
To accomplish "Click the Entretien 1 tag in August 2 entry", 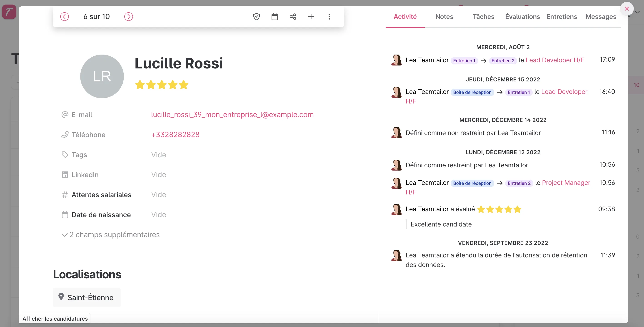I will click(464, 60).
